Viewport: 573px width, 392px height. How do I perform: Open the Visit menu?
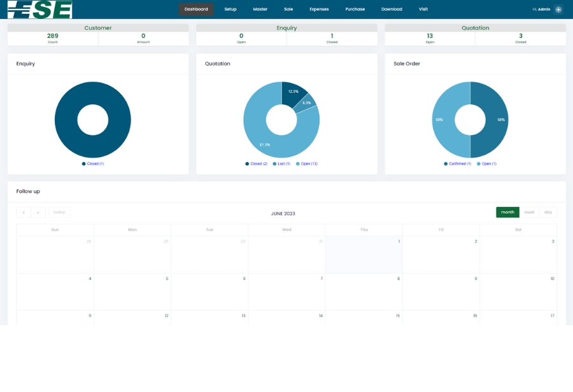[x=423, y=9]
